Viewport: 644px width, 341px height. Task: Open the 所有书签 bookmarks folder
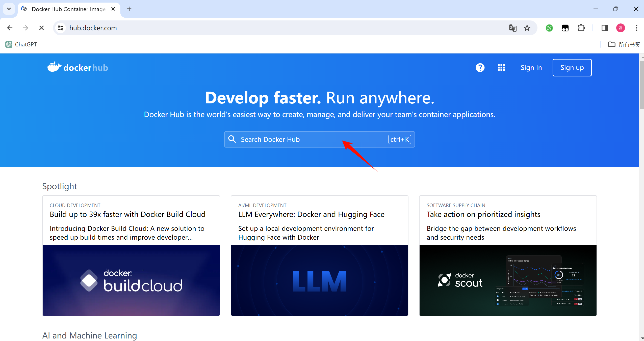624,45
